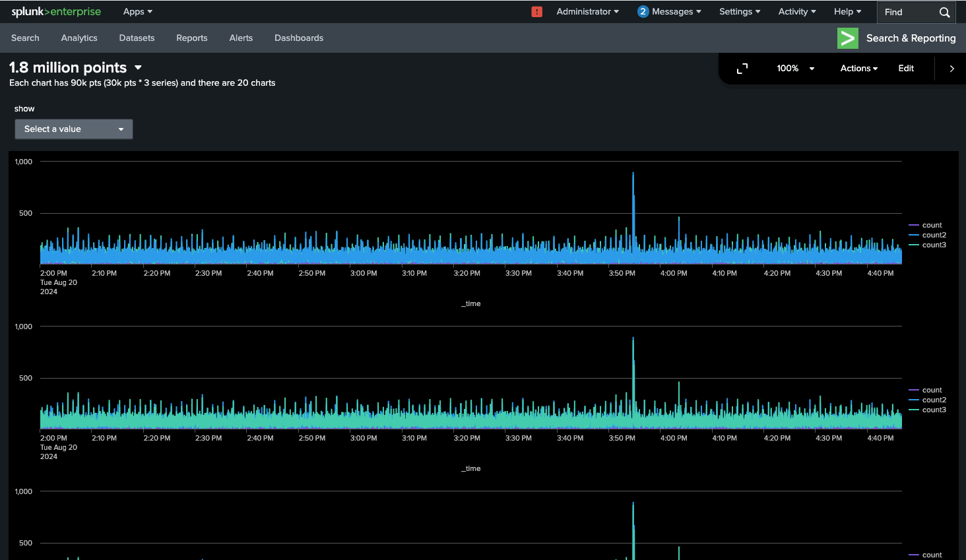The image size is (966, 560).
Task: Open the 100% zoom level dropdown
Action: [795, 69]
